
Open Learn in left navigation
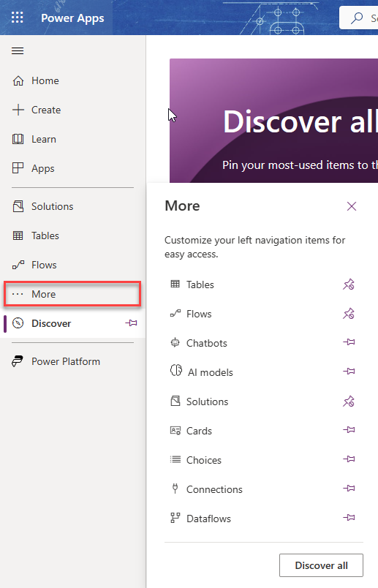pos(73,139)
